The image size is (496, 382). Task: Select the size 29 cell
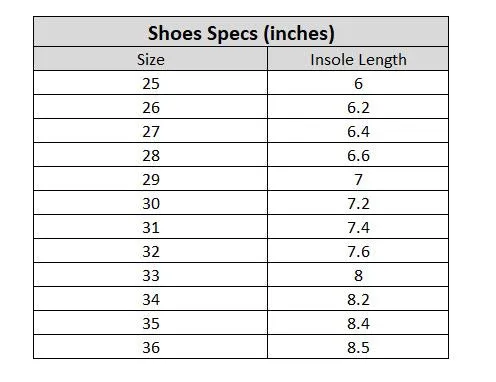151,179
